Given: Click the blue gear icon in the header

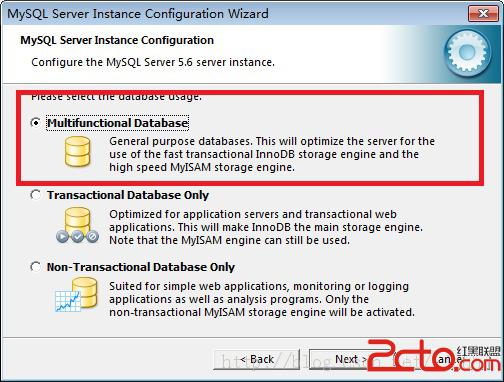Looking at the screenshot, I should coord(468,53).
